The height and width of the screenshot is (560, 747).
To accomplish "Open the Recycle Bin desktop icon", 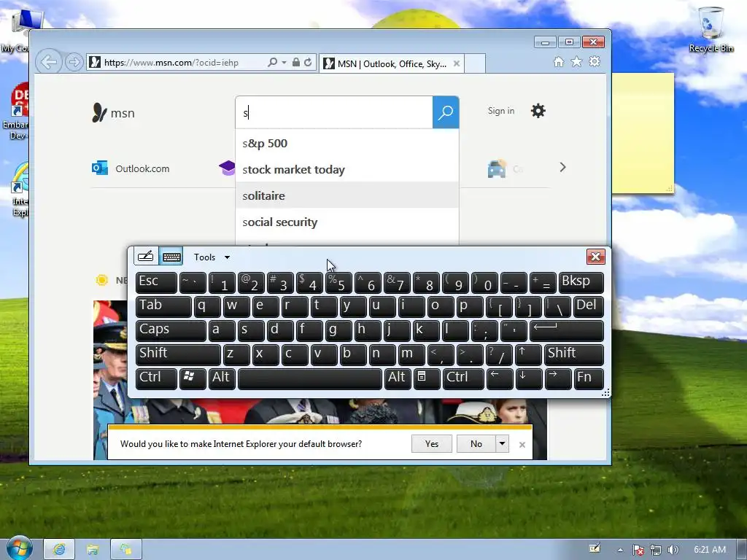I will tap(711, 28).
